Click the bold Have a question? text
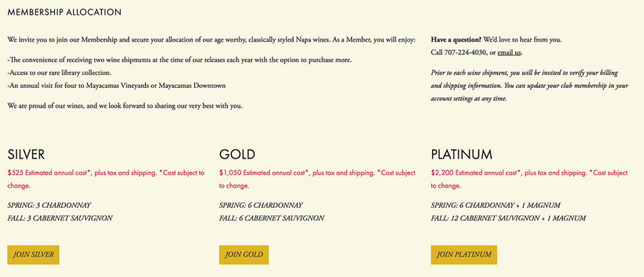 tap(456, 40)
